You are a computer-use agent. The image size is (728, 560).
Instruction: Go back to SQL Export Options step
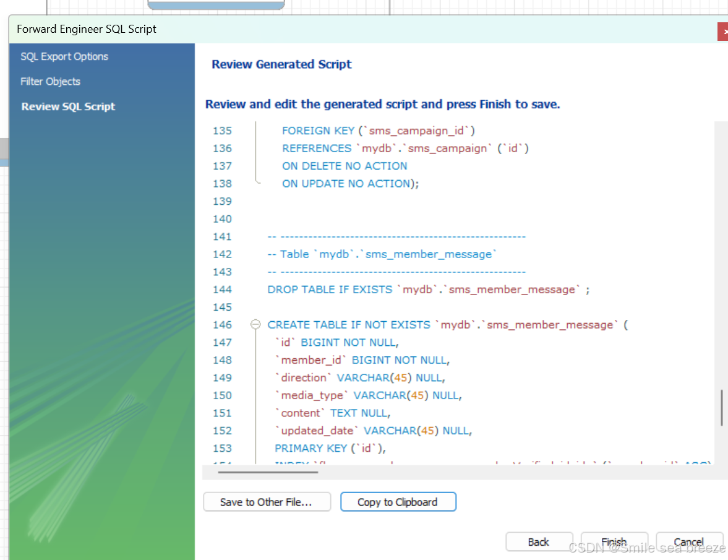pyautogui.click(x=64, y=56)
